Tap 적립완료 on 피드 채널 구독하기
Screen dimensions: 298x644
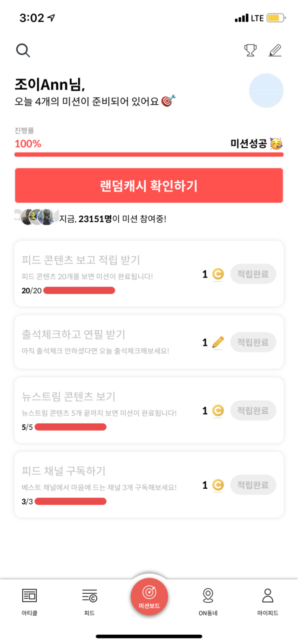253,485
